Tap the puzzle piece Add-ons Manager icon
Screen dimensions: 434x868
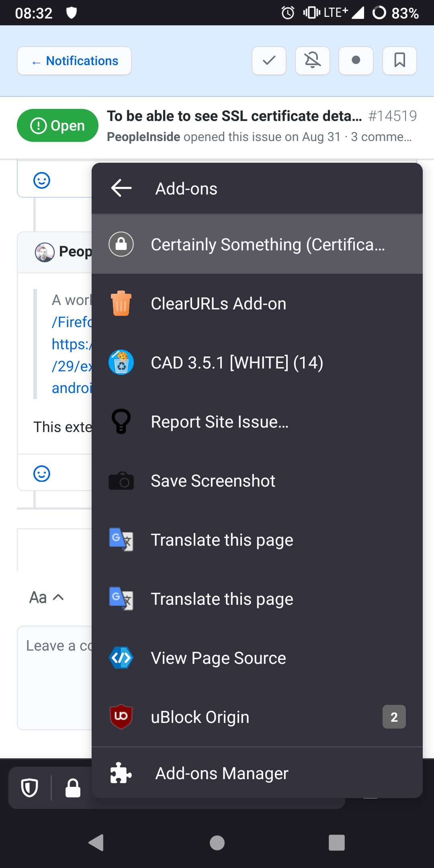[x=121, y=773]
